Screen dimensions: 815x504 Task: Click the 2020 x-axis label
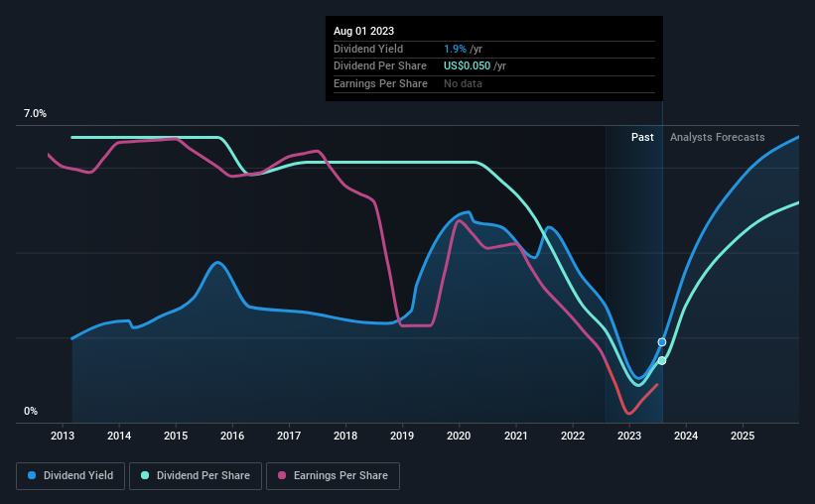tap(459, 436)
